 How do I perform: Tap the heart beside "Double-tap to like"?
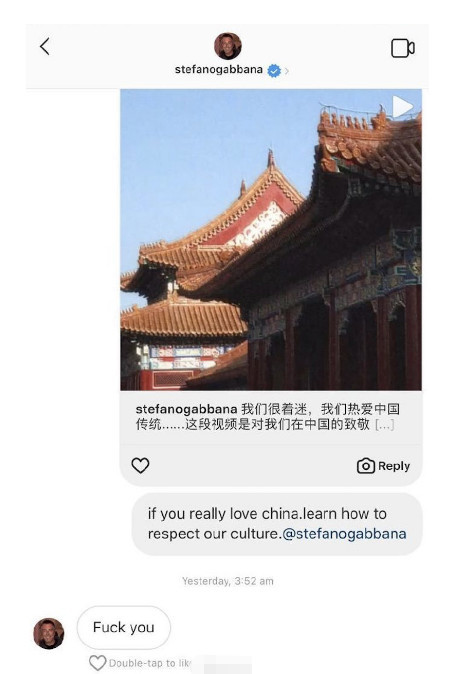point(98,663)
